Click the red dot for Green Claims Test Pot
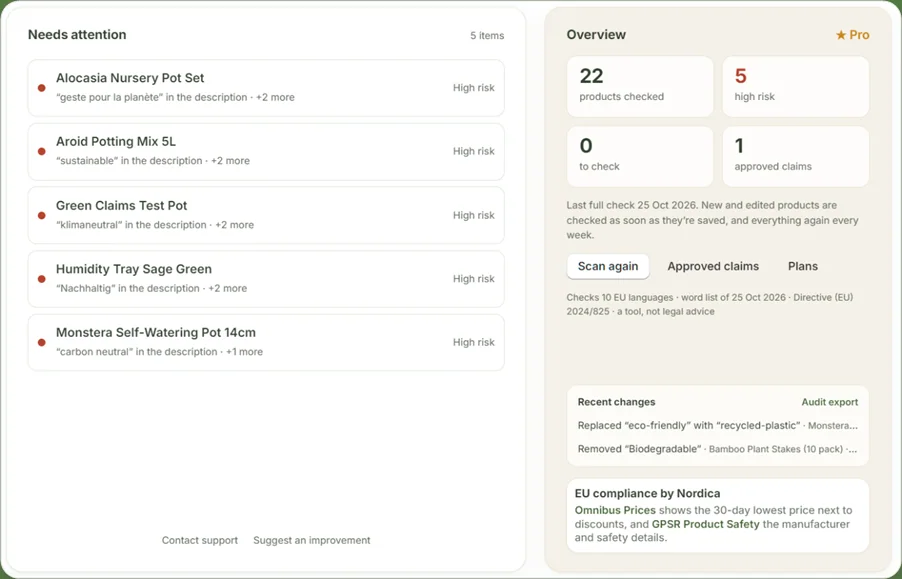This screenshot has width=902, height=579. 41,216
